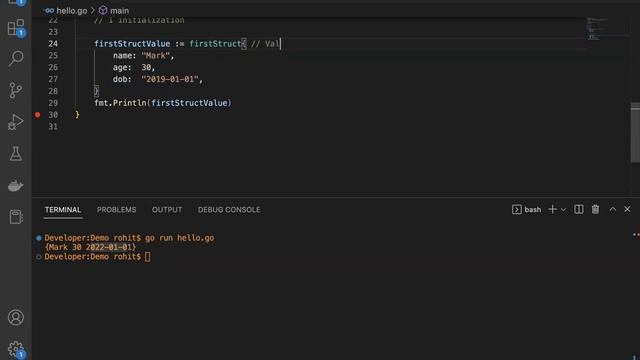The height and width of the screenshot is (360, 640).
Task: Click line number 29 in gutter
Action: click(x=53, y=103)
